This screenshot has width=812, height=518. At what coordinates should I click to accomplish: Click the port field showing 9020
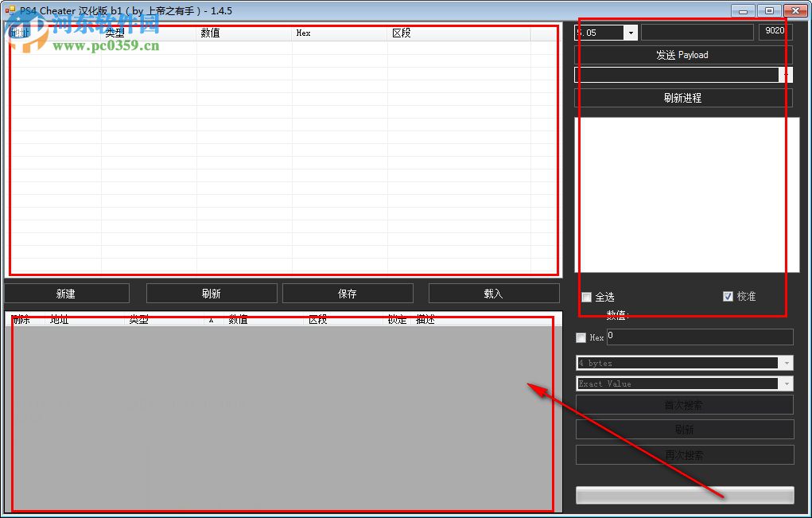coord(775,31)
